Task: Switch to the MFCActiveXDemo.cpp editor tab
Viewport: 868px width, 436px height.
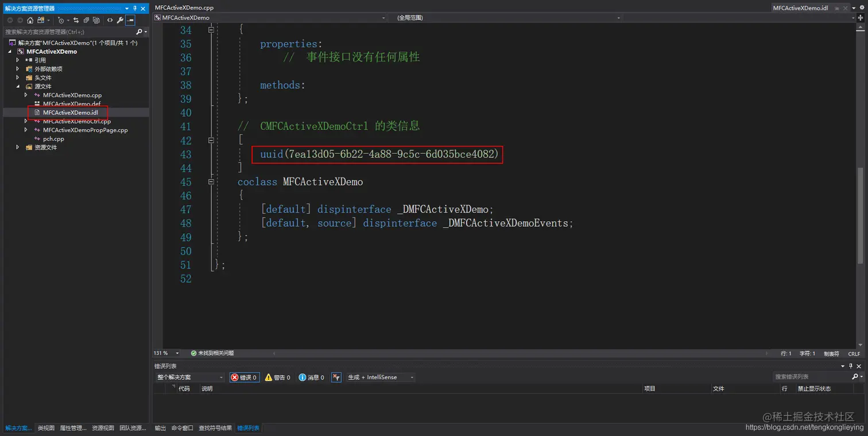Action: click(184, 8)
